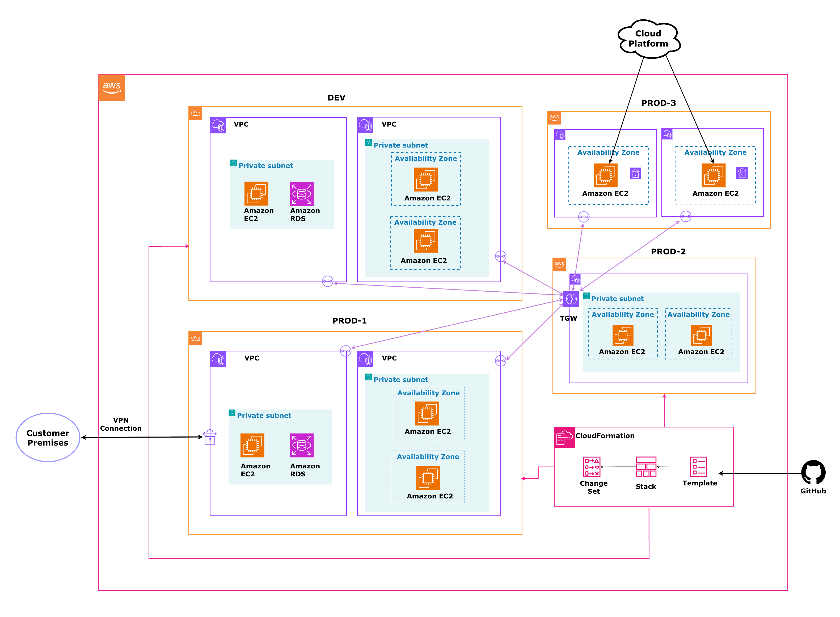Click Amazon EC2 icon in DEV left VPC
840x617 pixels.
point(256,194)
